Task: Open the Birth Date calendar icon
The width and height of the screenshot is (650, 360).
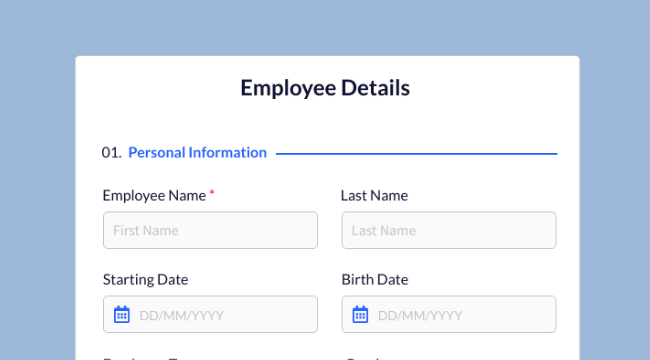Action: pos(360,314)
